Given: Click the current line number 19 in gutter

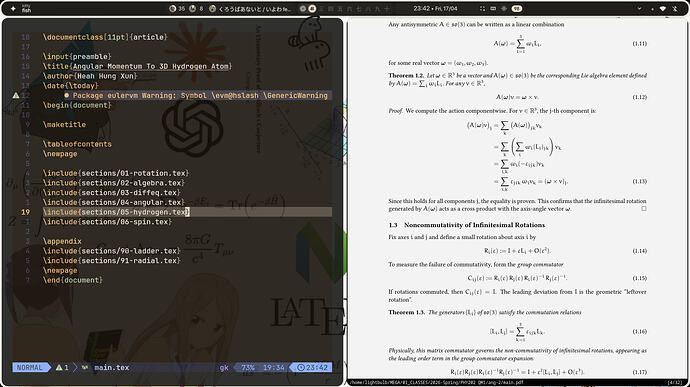Looking at the screenshot, I should click(26, 212).
